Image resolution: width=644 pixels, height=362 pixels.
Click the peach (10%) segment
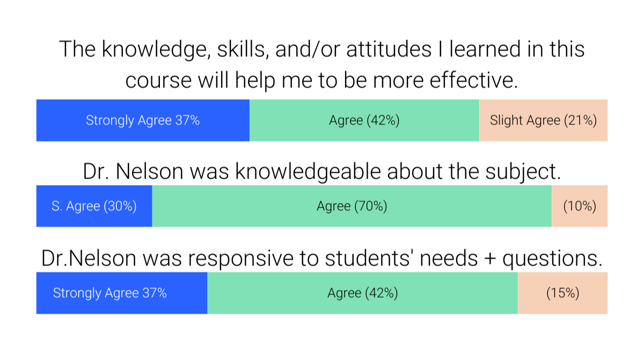pos(580,206)
